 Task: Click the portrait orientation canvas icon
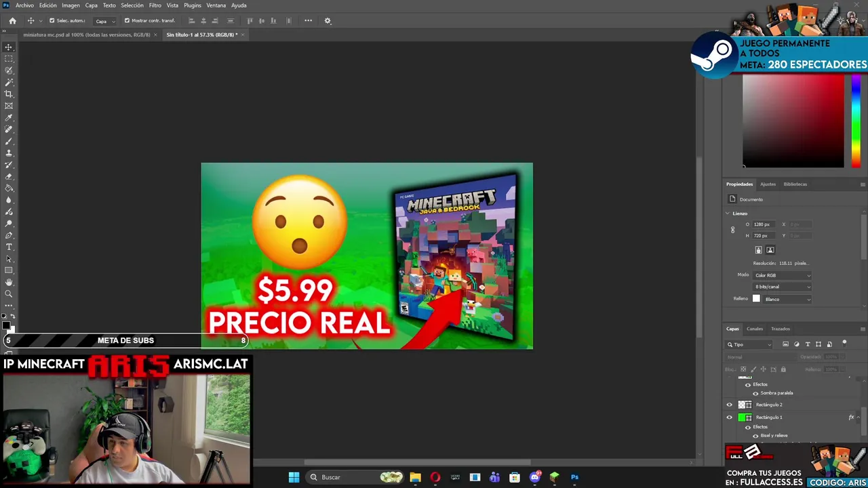pos(758,250)
